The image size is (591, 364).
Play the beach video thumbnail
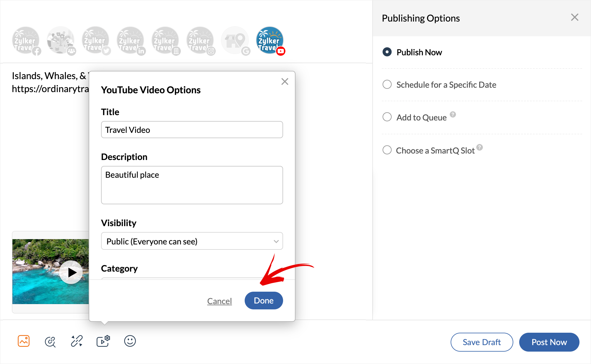[x=71, y=272]
